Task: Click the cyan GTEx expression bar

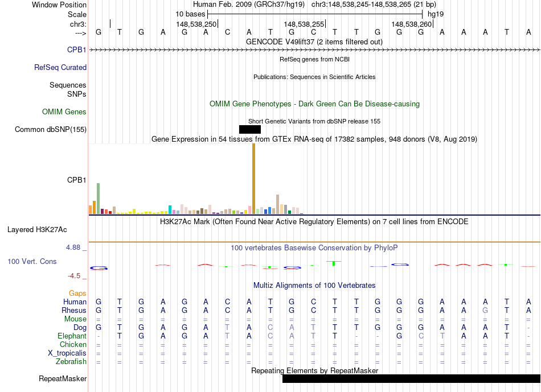Action: coord(170,209)
